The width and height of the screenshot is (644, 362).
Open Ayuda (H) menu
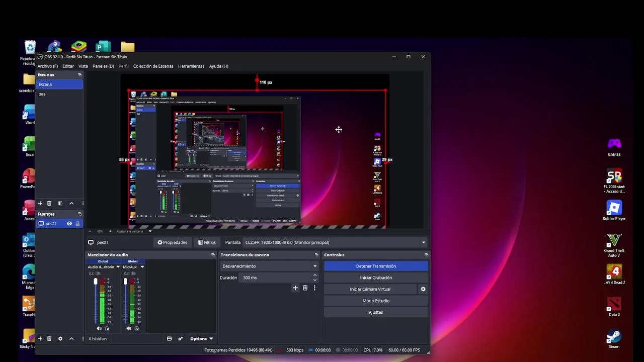218,66
